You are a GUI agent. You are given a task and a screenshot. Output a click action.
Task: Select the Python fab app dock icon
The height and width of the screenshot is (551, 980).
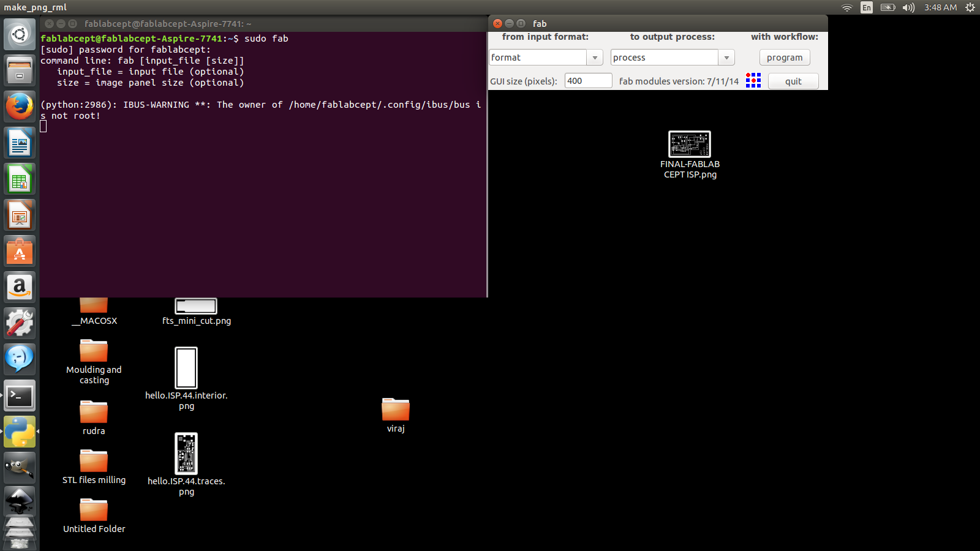20,432
